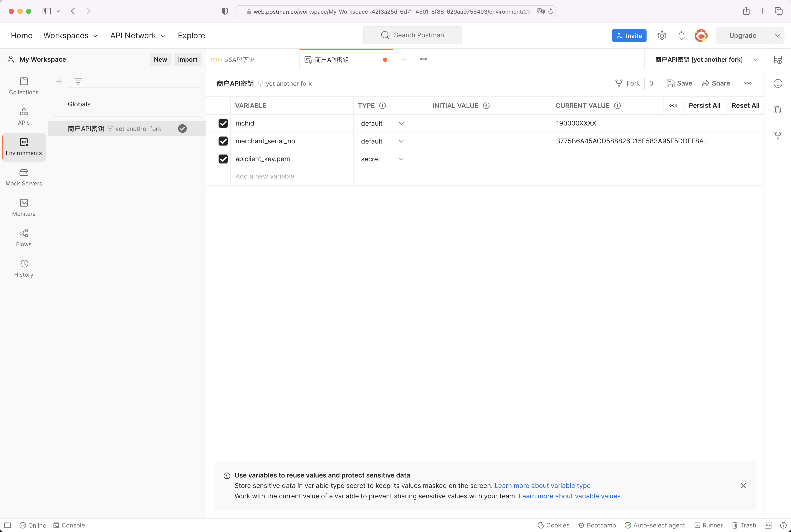Click the Add a new variable input field

(292, 176)
